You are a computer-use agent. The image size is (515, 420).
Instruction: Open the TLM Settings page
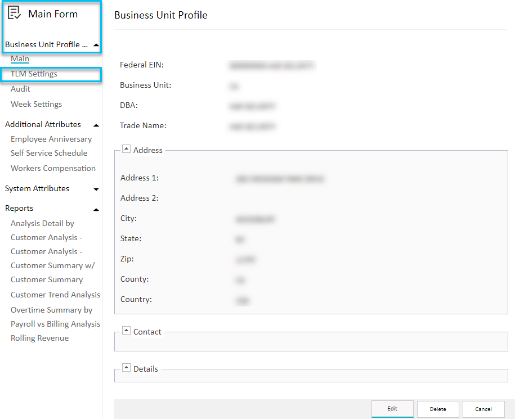click(x=34, y=73)
